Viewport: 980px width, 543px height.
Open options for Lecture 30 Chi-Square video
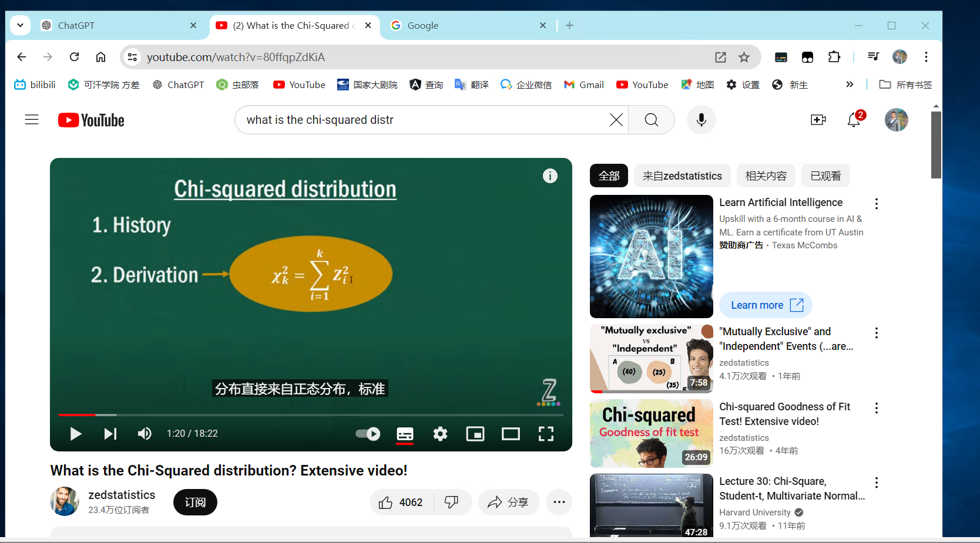coord(876,483)
